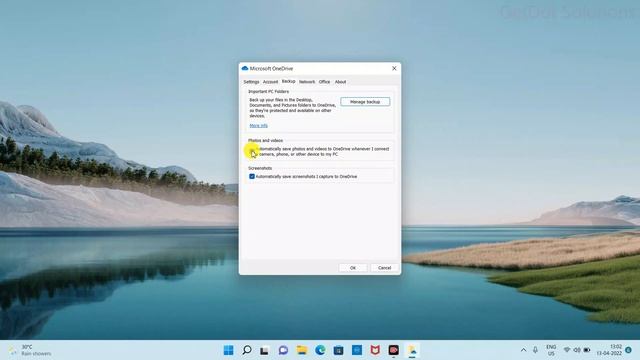Open the Windows Start menu
Image resolution: width=640 pixels, height=360 pixels.
229,350
